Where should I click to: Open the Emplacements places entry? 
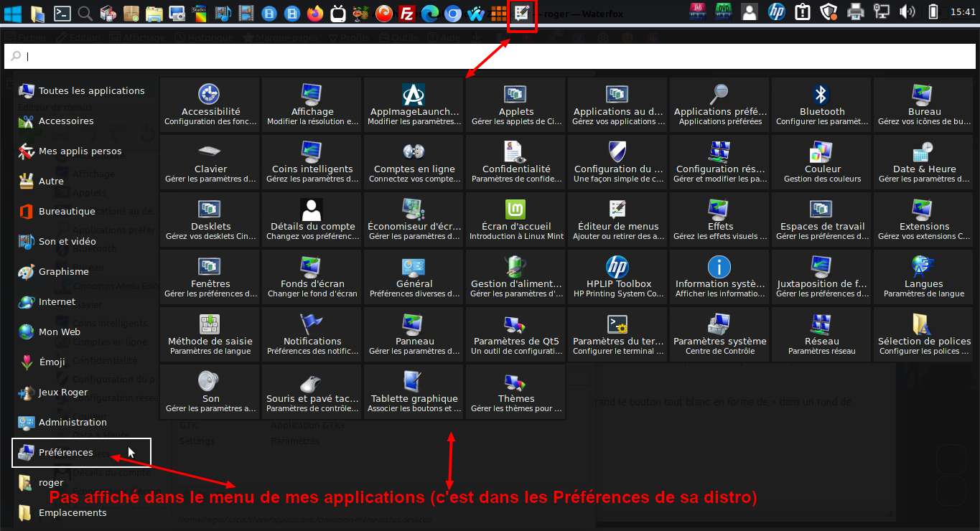click(x=72, y=513)
